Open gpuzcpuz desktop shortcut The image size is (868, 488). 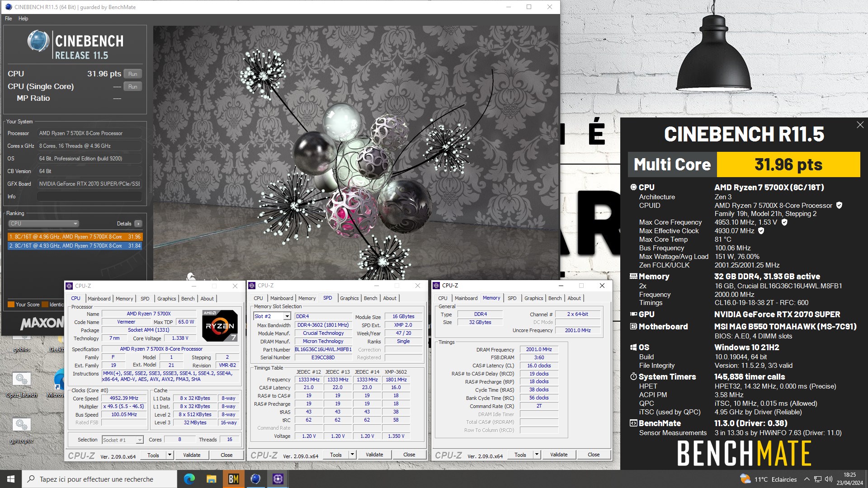21,430
